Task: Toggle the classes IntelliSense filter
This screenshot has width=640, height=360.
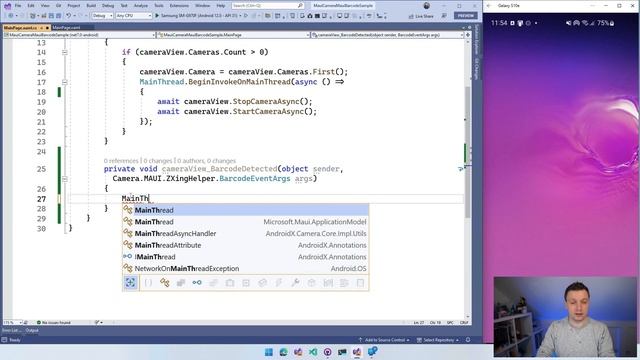Action: click(164, 282)
